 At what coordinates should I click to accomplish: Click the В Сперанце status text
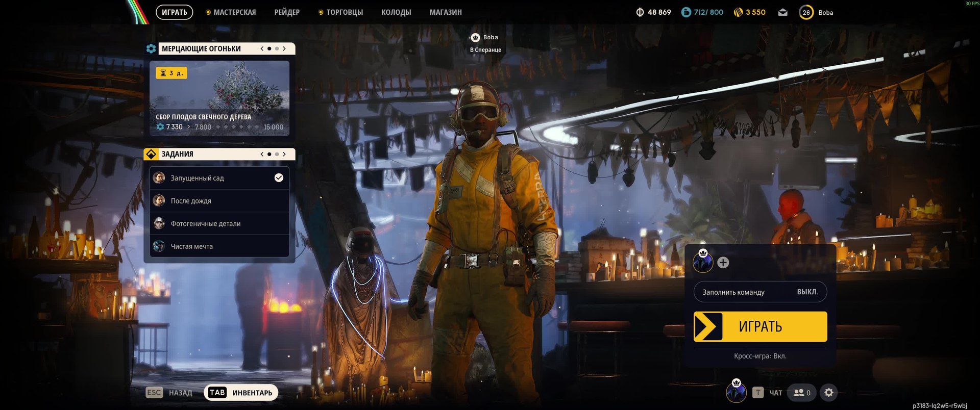tap(485, 50)
